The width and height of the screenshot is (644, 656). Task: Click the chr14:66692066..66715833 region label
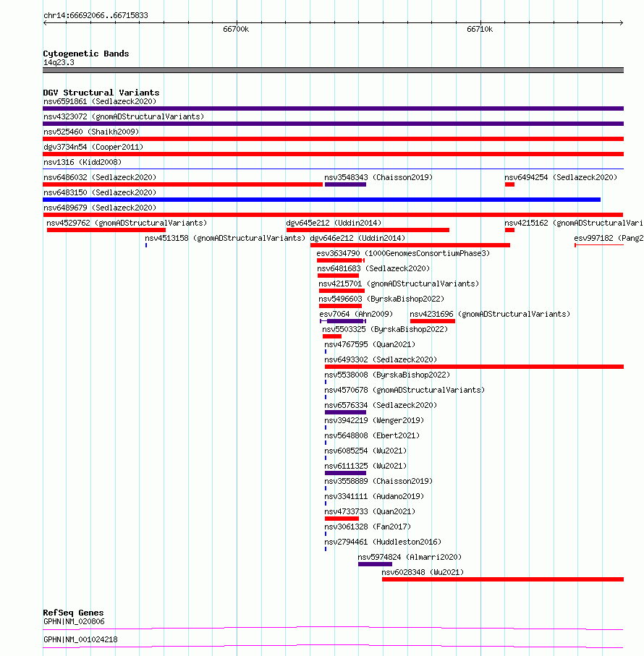pos(96,15)
